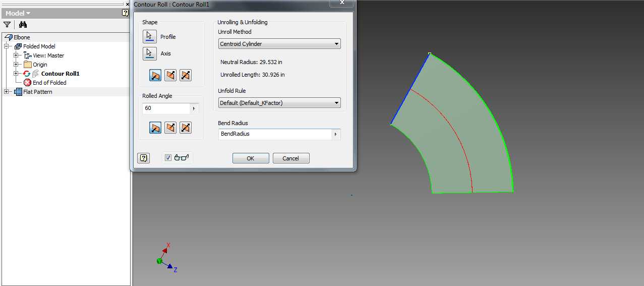Open Model browser help question mark
Screen dimensions: 644x286
[x=126, y=13]
